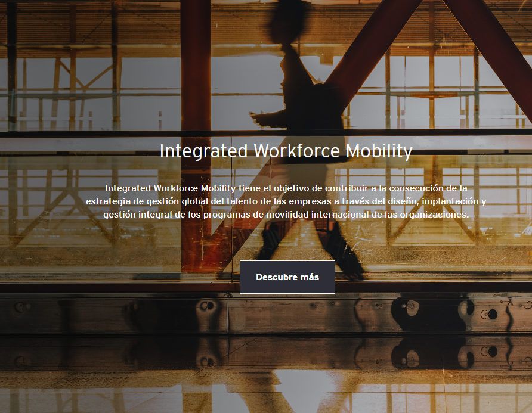Viewport: 532px width, 413px height.
Task: Click the paragraph line starting 'gestión integral de los programas'
Action: (x=286, y=215)
